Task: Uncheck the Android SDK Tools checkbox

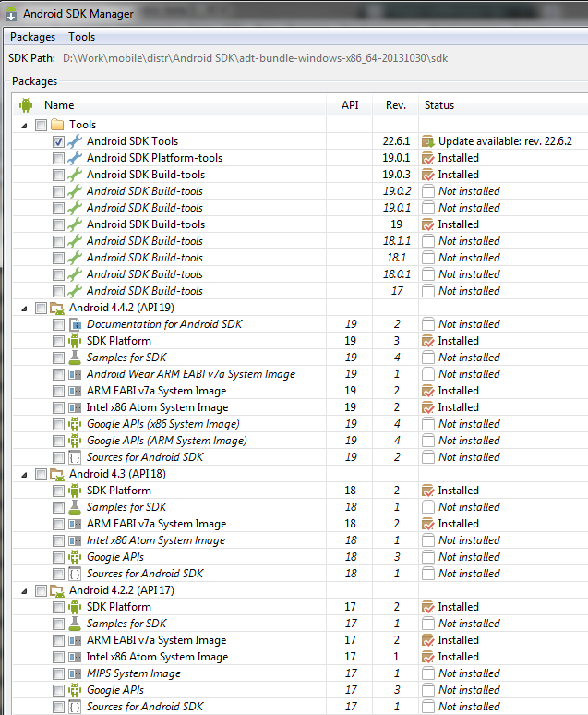Action: click(x=58, y=142)
